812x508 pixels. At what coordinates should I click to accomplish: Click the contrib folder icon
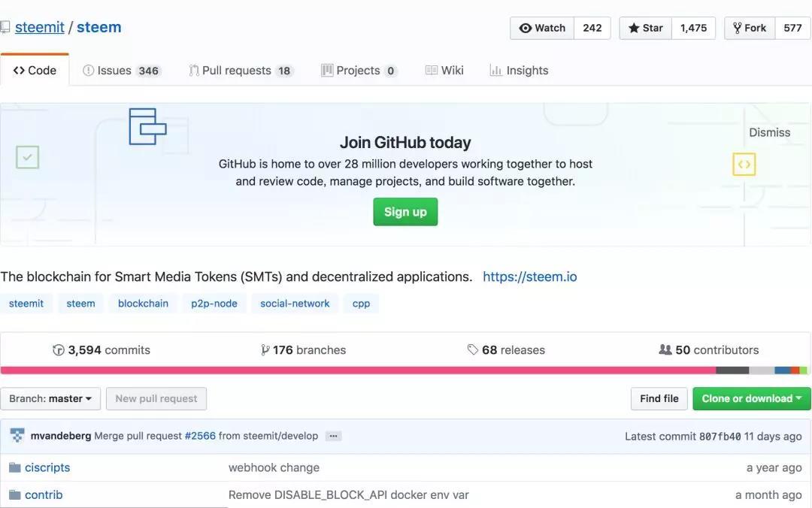15,495
